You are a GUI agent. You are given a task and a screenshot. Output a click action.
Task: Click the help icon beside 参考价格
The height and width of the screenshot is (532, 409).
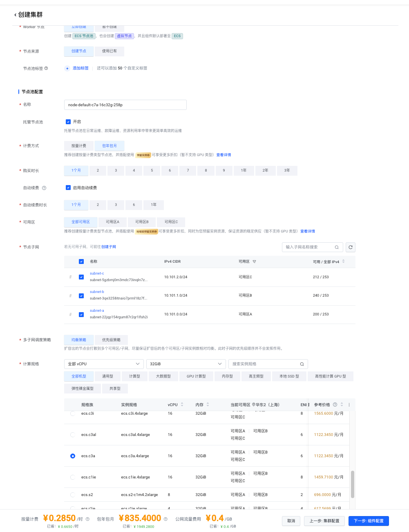click(335, 405)
